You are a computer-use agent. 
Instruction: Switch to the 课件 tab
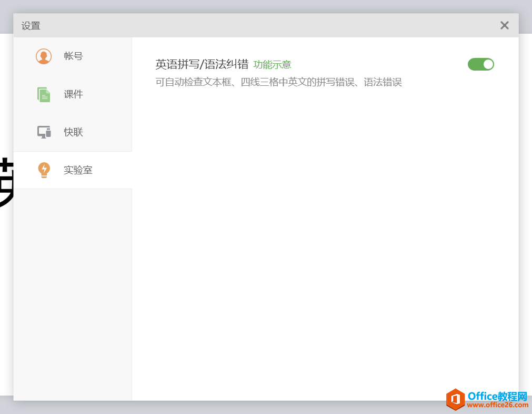tap(73, 94)
